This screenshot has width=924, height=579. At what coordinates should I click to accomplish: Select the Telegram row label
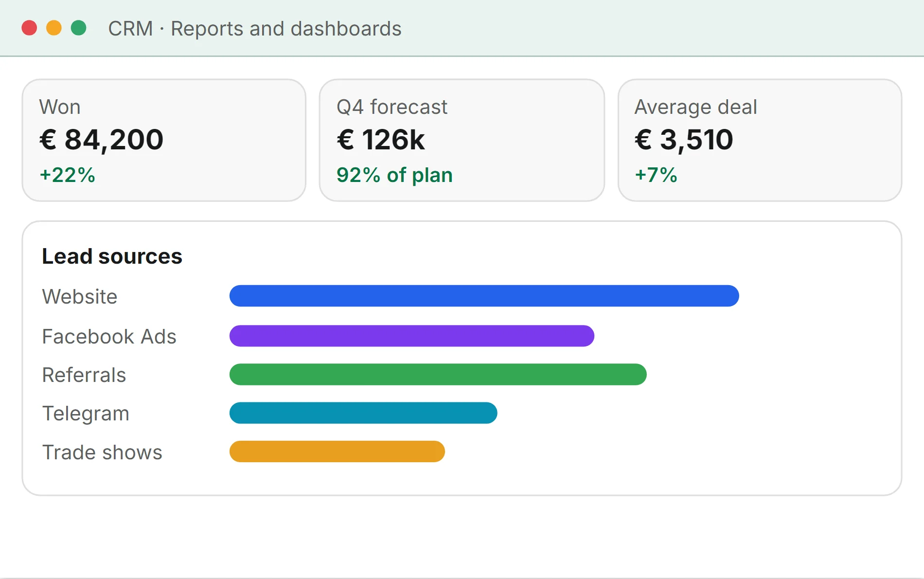tap(86, 414)
